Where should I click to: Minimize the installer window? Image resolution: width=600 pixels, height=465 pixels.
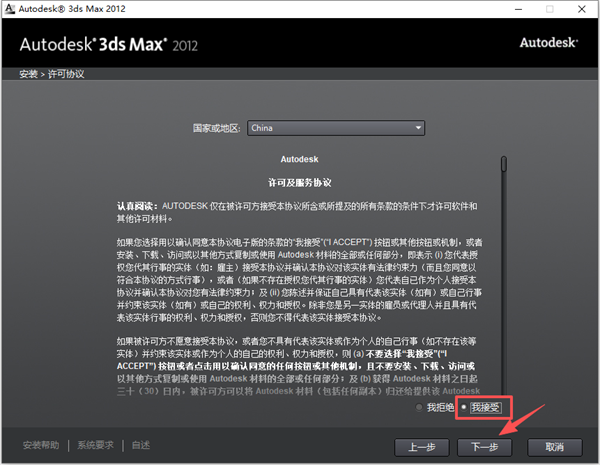coord(518,9)
